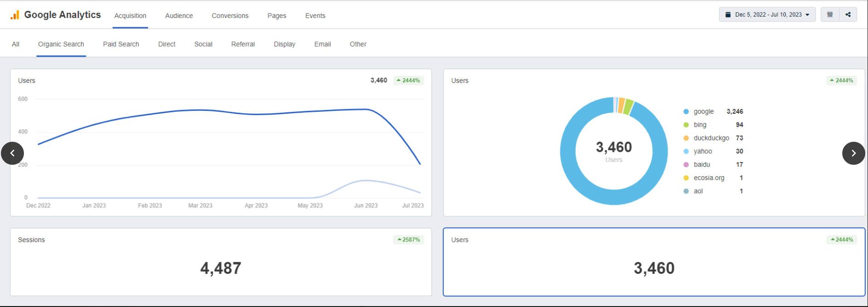Click the ecosia.org legend label
Image resolution: width=868 pixels, height=307 pixels.
[709, 178]
